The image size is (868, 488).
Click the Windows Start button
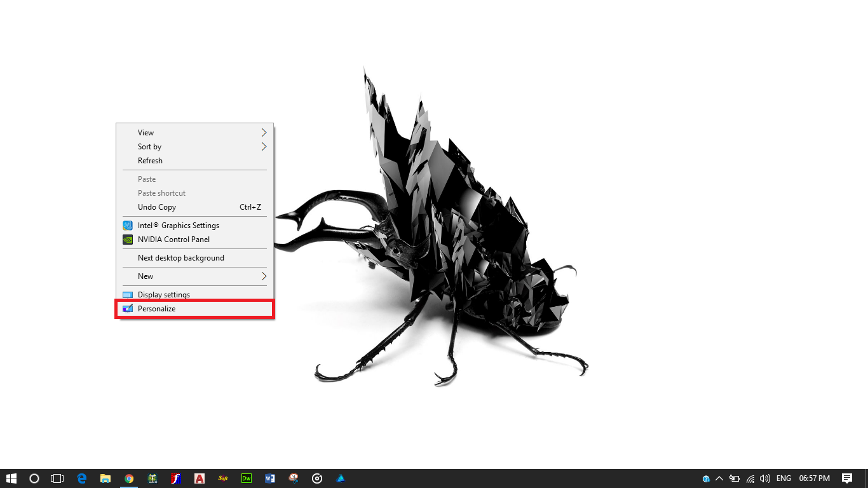[x=11, y=478]
